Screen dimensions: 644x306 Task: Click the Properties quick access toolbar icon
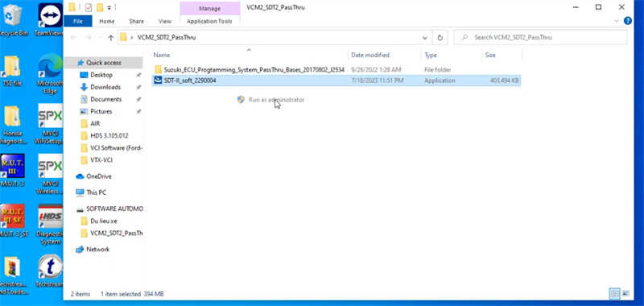pos(88,7)
